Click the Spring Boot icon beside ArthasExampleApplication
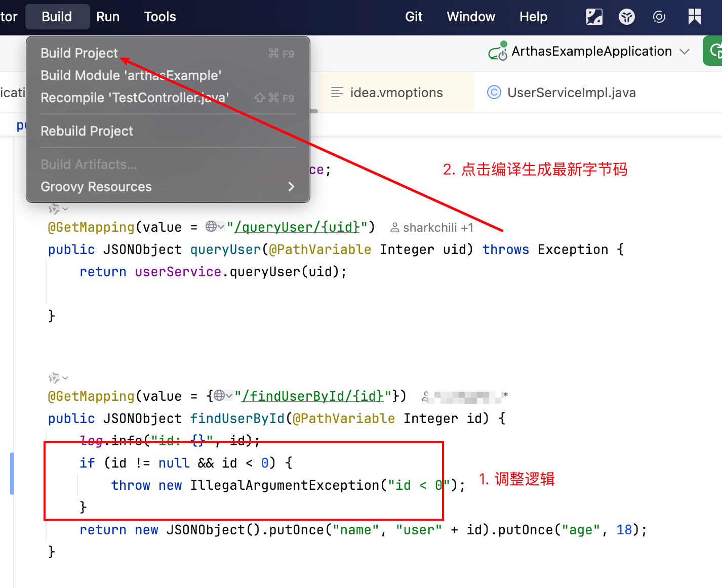 point(498,51)
